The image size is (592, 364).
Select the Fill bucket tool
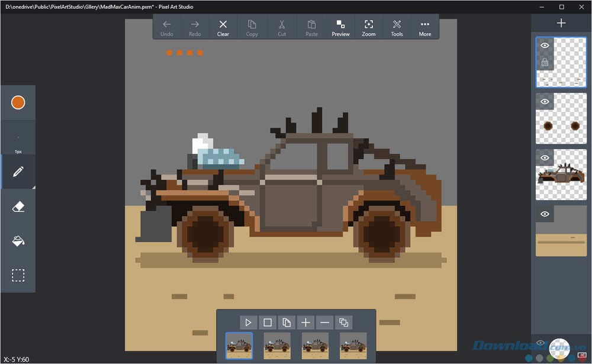pyautogui.click(x=18, y=241)
